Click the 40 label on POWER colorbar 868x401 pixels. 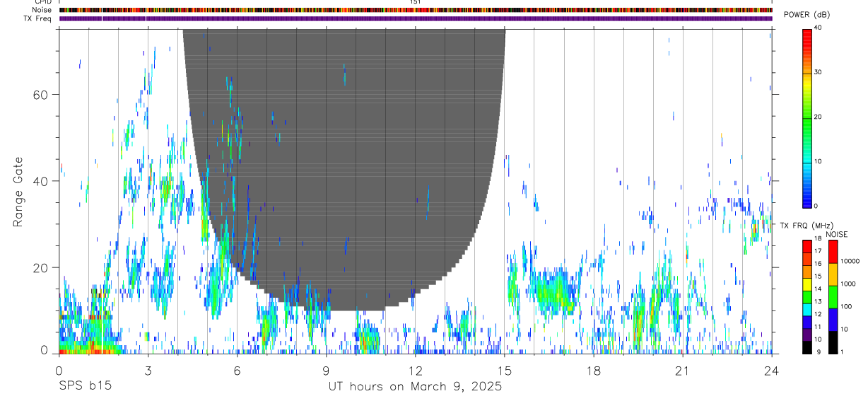[x=818, y=28]
